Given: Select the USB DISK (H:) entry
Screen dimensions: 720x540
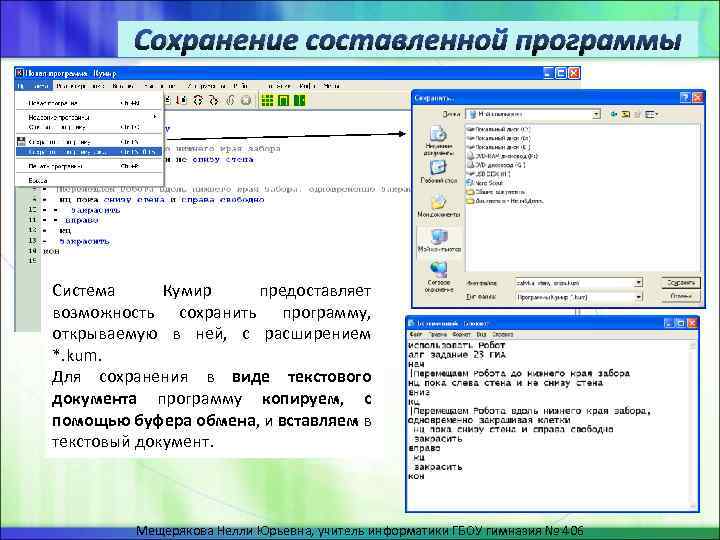Looking at the screenshot, I should [x=489, y=174].
